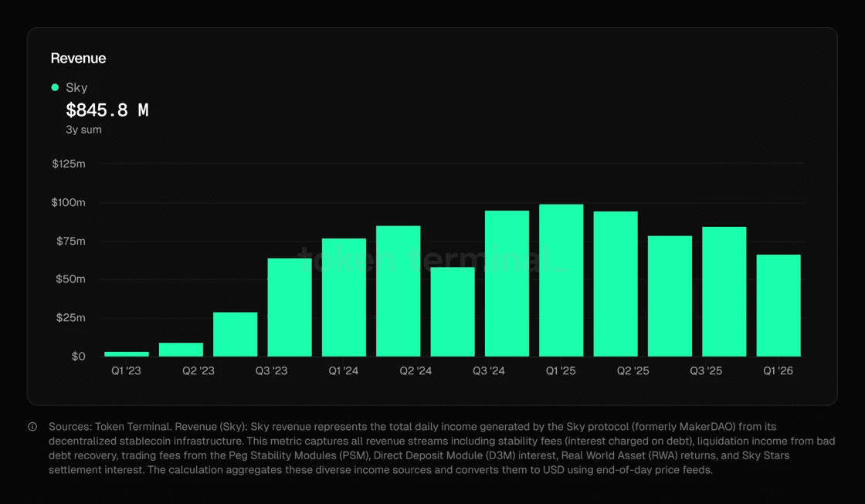Click the 3y sum label
Screen dimensions: 865x504
[84, 130]
